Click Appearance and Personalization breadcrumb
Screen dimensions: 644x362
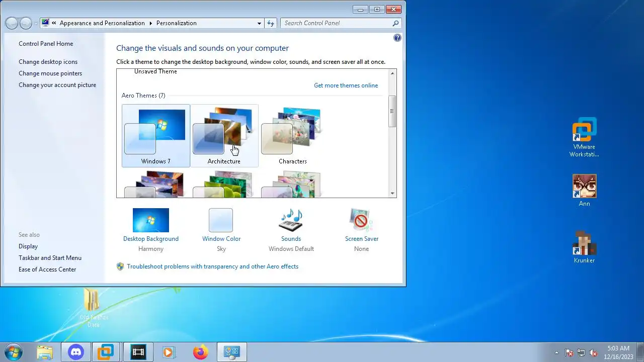pyautogui.click(x=102, y=23)
